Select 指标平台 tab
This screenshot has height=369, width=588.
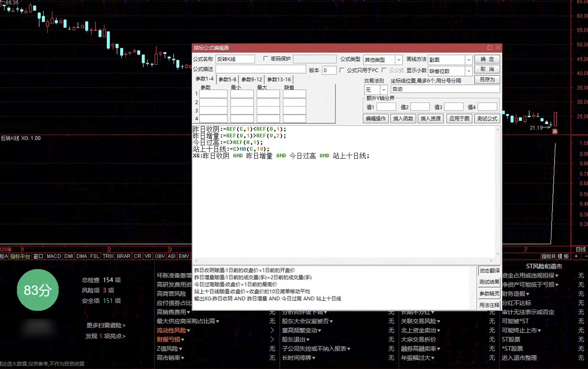(20, 256)
